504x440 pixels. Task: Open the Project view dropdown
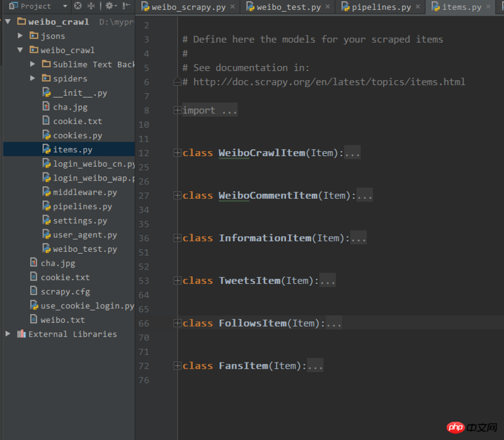[x=65, y=6]
